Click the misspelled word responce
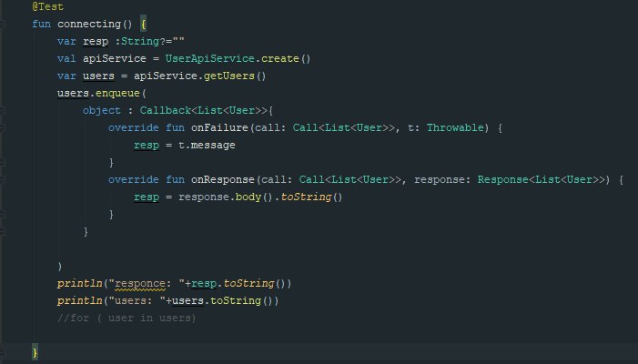This screenshot has height=364, width=638. point(140,284)
